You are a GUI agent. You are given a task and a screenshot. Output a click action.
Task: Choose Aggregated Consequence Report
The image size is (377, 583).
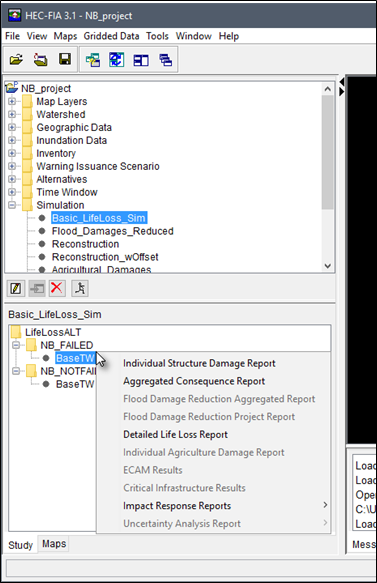coord(194,381)
